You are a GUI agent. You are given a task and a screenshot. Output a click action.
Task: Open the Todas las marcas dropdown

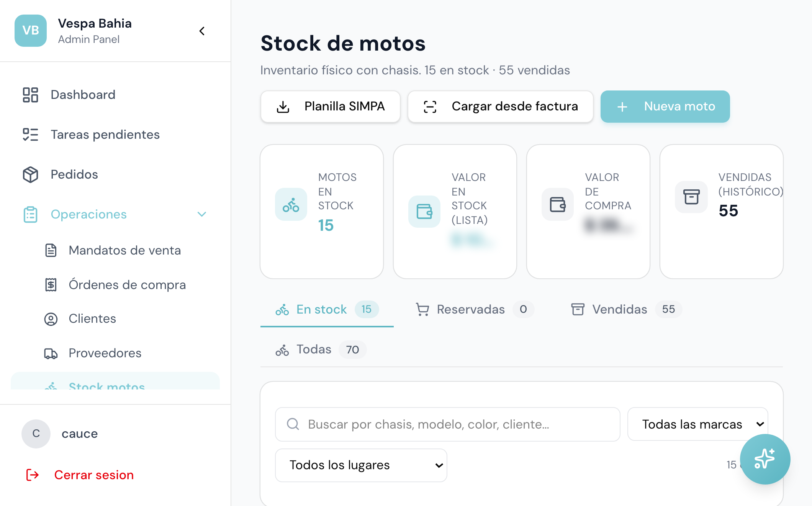[698, 424]
